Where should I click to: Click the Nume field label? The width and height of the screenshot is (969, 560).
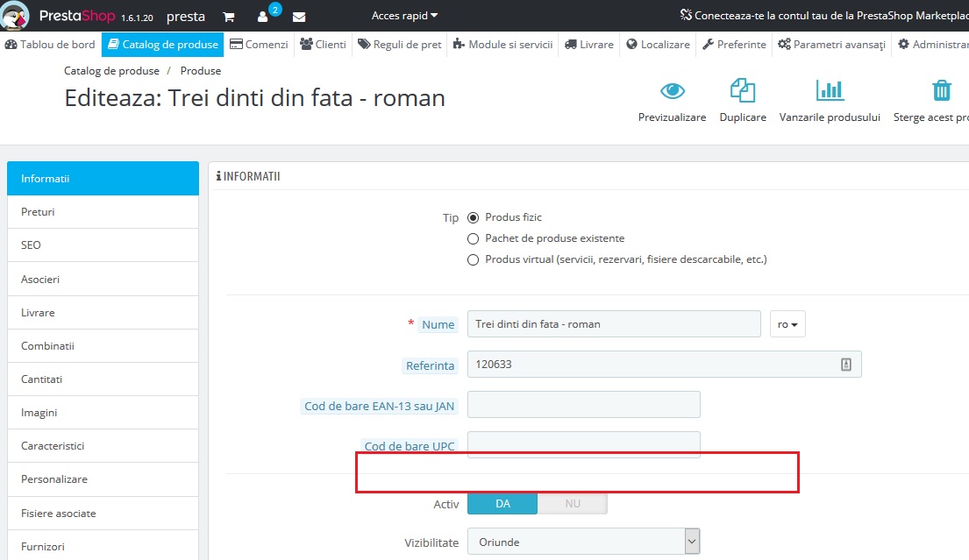coord(438,325)
